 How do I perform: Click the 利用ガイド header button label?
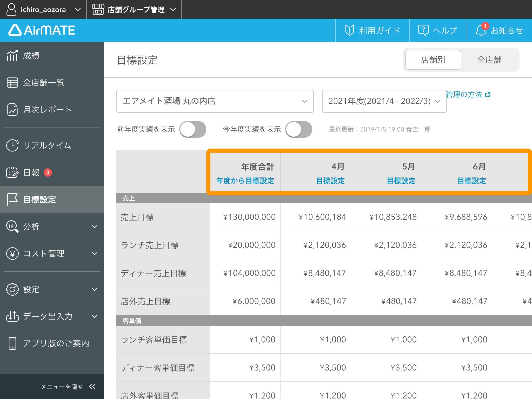pos(380,30)
